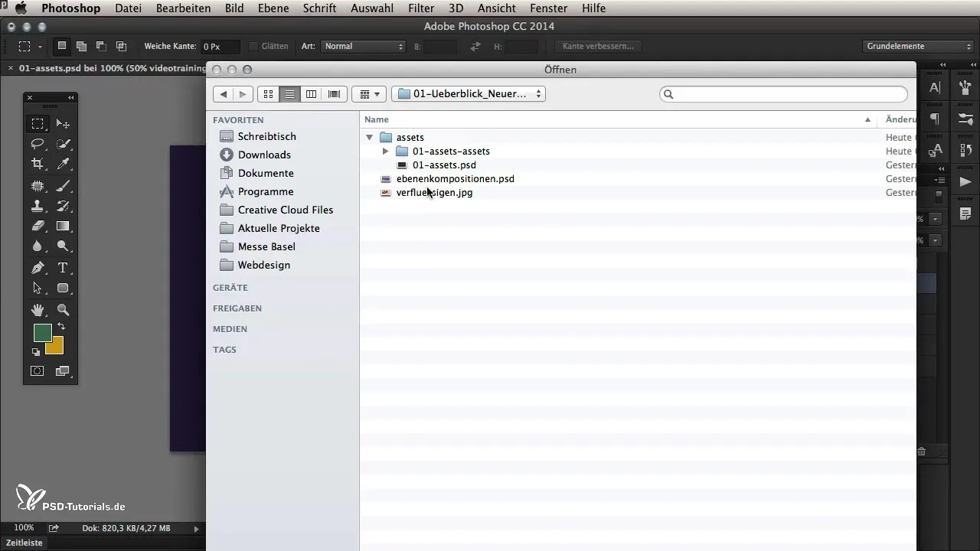The image size is (980, 551).
Task: Select the Clone Stamp tool
Action: tap(37, 206)
